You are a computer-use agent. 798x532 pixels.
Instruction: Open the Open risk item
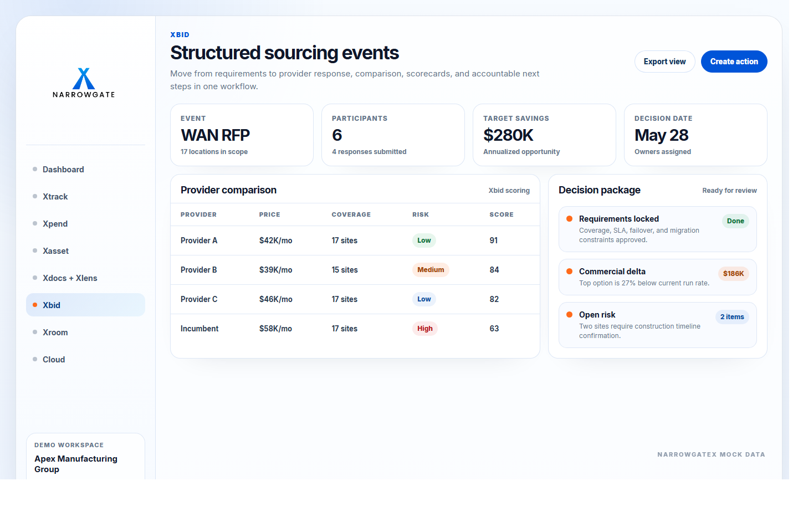point(658,325)
